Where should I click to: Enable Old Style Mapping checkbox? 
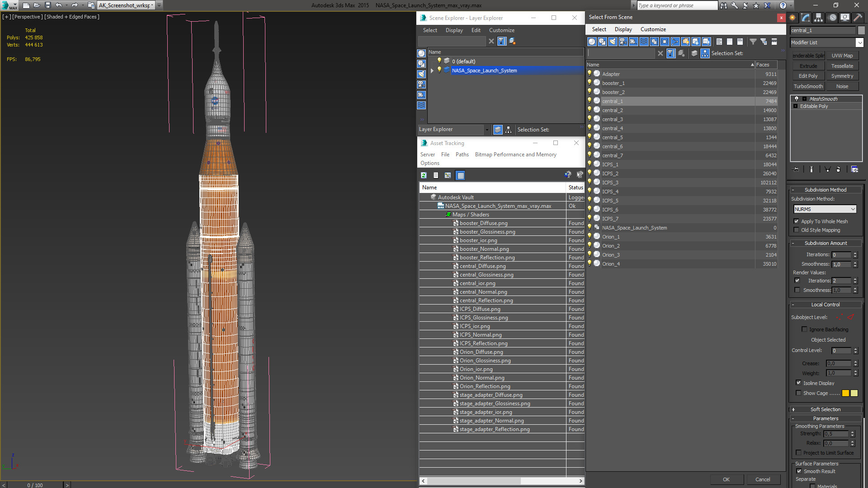point(797,230)
